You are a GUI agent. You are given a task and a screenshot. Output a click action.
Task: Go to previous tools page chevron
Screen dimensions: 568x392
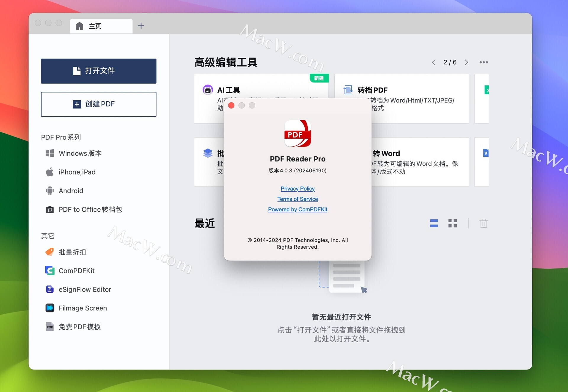pyautogui.click(x=434, y=62)
